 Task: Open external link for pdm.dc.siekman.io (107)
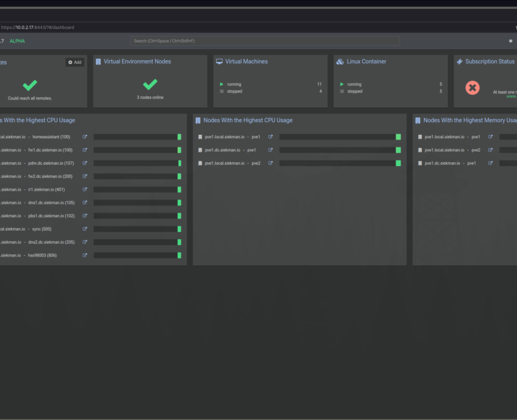point(85,163)
